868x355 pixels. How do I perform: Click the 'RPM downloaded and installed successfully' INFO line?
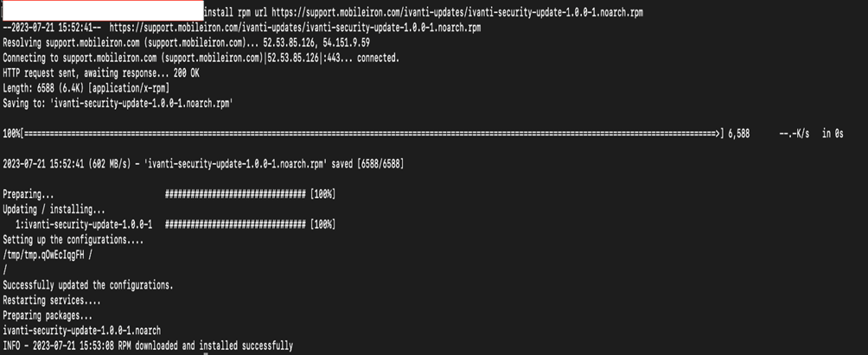[x=148, y=345]
